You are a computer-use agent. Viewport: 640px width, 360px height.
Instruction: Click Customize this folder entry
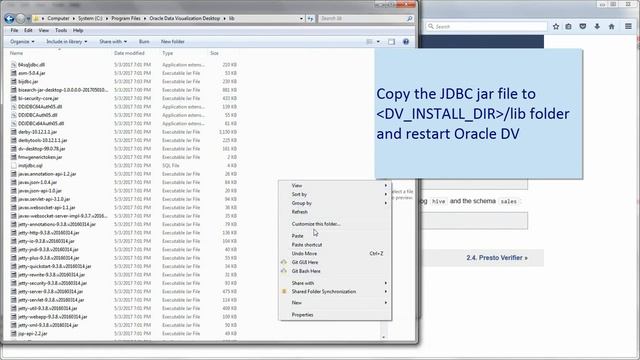coord(334,224)
